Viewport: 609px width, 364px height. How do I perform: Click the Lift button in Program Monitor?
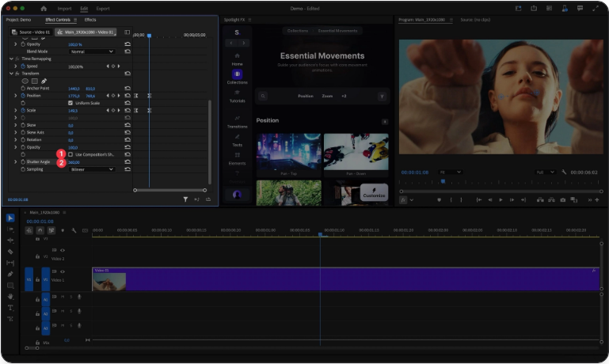tap(540, 200)
